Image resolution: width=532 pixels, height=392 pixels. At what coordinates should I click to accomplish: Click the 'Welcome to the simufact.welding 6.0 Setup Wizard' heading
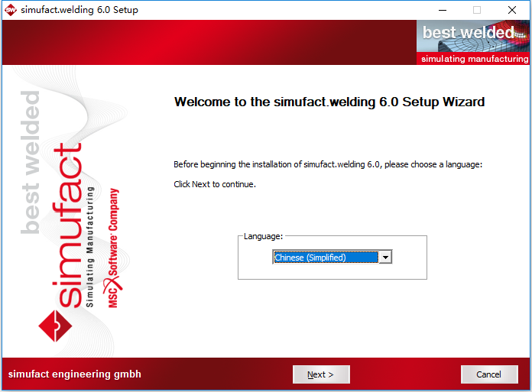(329, 102)
